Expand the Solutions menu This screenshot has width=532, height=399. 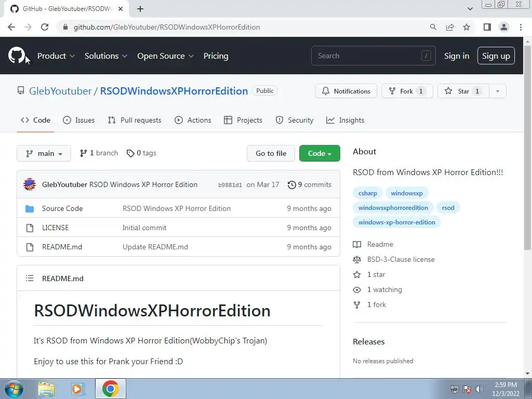pos(106,56)
